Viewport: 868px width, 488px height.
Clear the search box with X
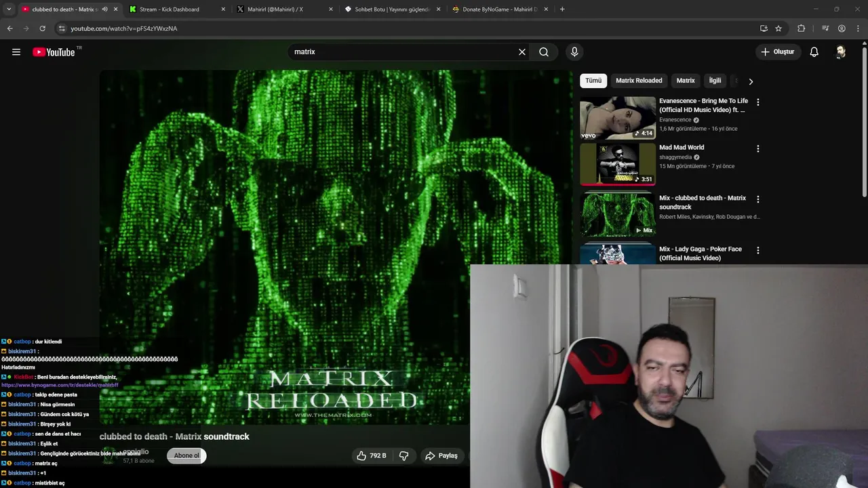522,52
